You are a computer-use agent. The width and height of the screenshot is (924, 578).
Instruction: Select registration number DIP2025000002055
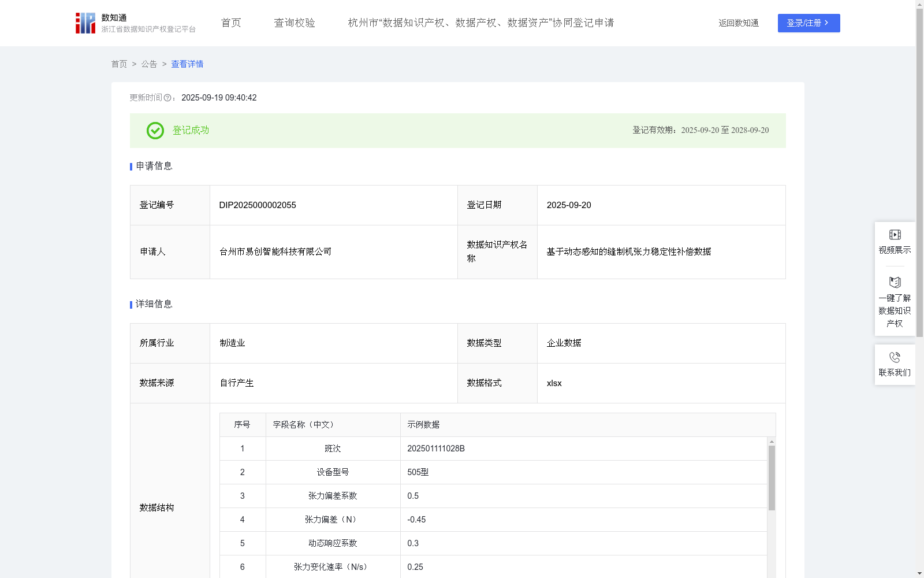click(258, 205)
